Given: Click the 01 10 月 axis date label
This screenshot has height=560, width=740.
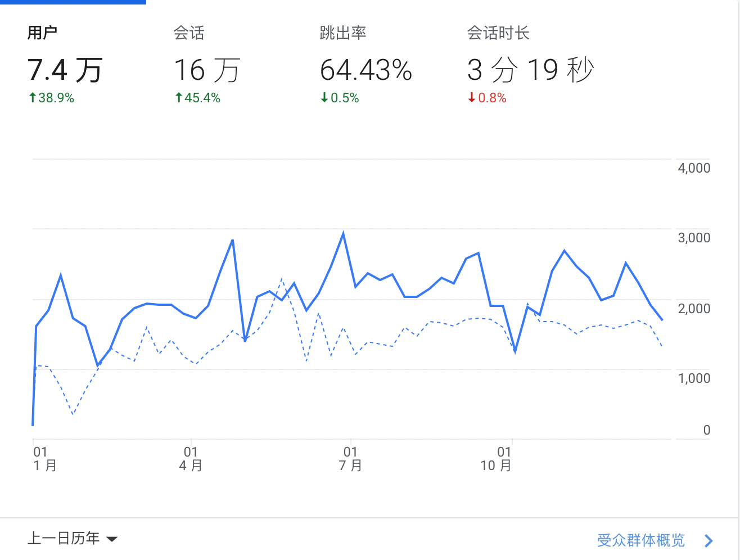Looking at the screenshot, I should click(496, 459).
